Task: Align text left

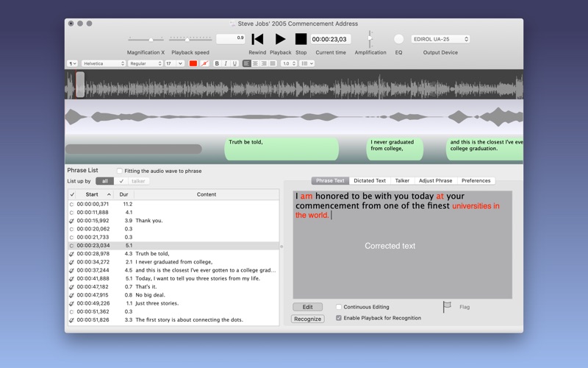Action: coord(246,63)
